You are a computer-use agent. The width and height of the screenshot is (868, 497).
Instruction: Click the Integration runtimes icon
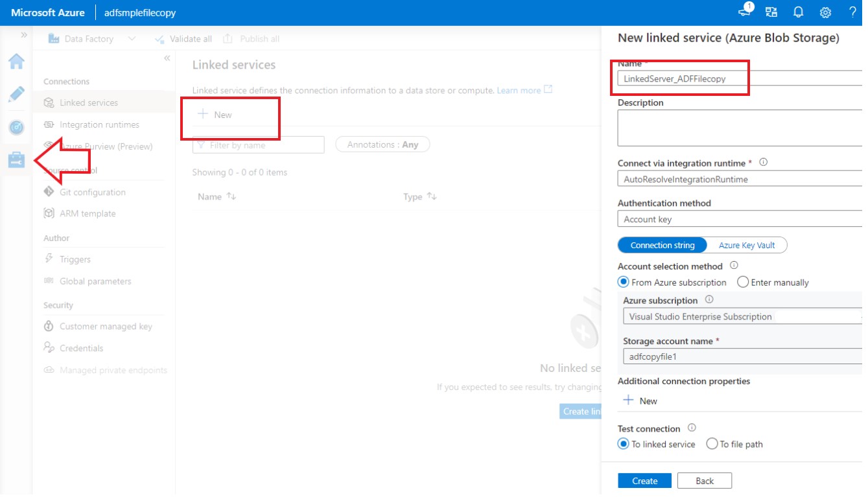(49, 124)
